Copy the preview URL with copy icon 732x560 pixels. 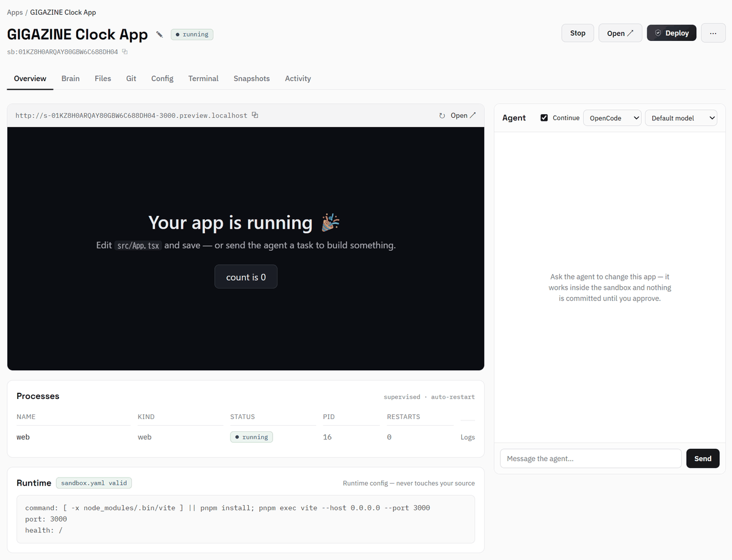pos(255,115)
